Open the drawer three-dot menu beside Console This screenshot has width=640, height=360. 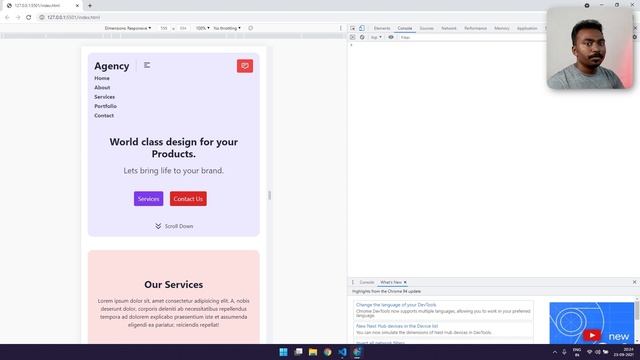pyautogui.click(x=353, y=282)
